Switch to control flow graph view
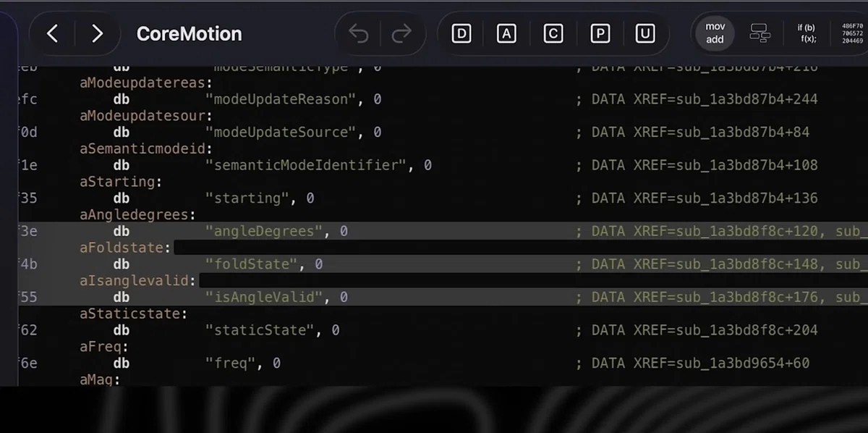 pos(759,33)
